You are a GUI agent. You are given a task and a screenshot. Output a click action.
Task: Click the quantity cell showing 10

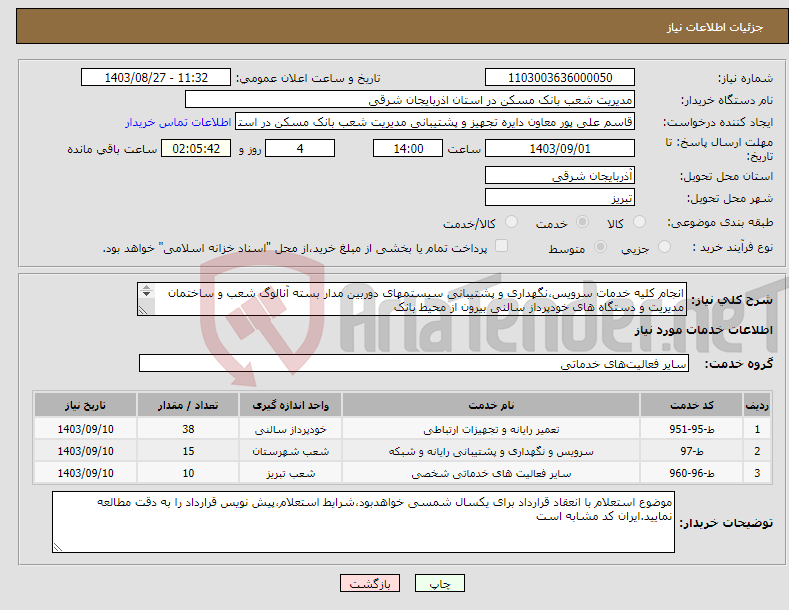pyautogui.click(x=188, y=474)
